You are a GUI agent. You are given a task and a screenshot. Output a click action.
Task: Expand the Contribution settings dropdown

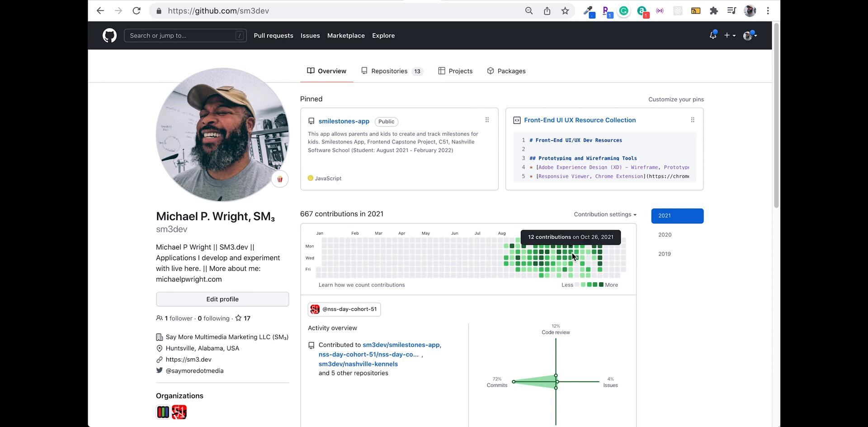(605, 214)
